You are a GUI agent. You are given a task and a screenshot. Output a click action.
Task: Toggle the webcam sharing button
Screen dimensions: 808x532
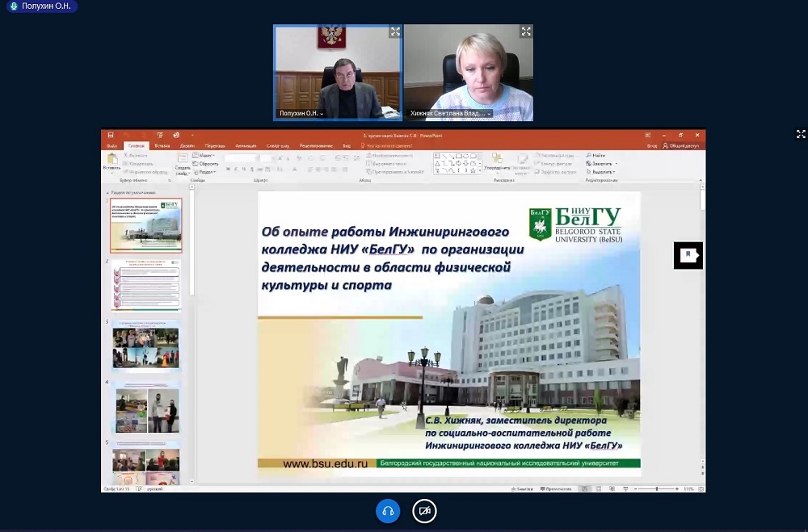click(x=425, y=511)
